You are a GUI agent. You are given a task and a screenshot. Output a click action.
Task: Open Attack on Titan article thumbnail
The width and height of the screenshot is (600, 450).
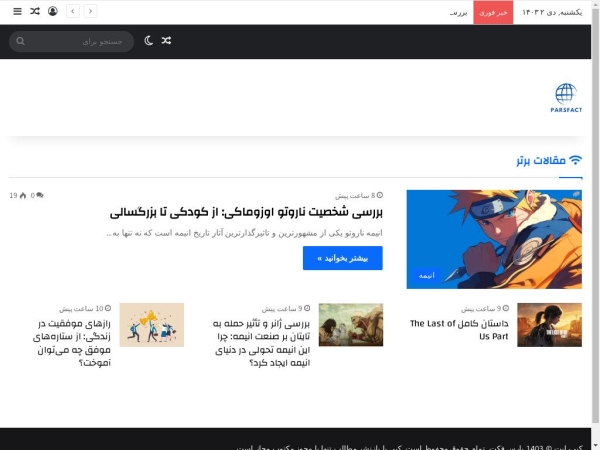click(351, 325)
